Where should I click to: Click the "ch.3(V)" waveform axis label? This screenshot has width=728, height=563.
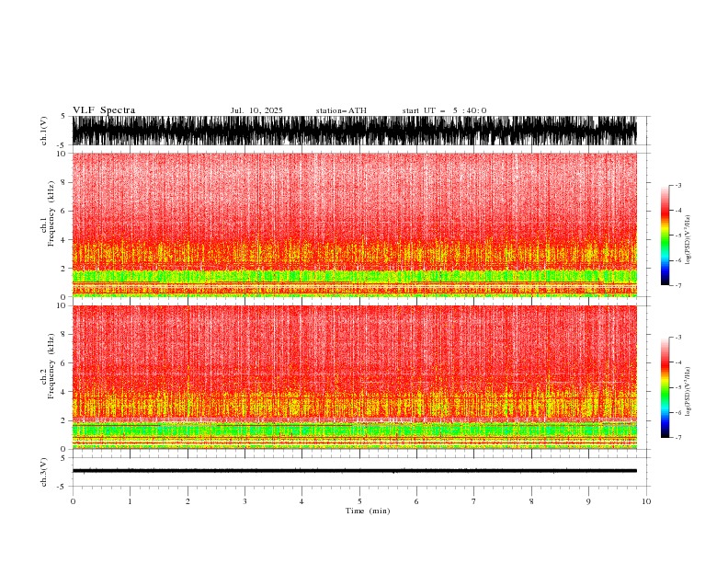tap(44, 472)
